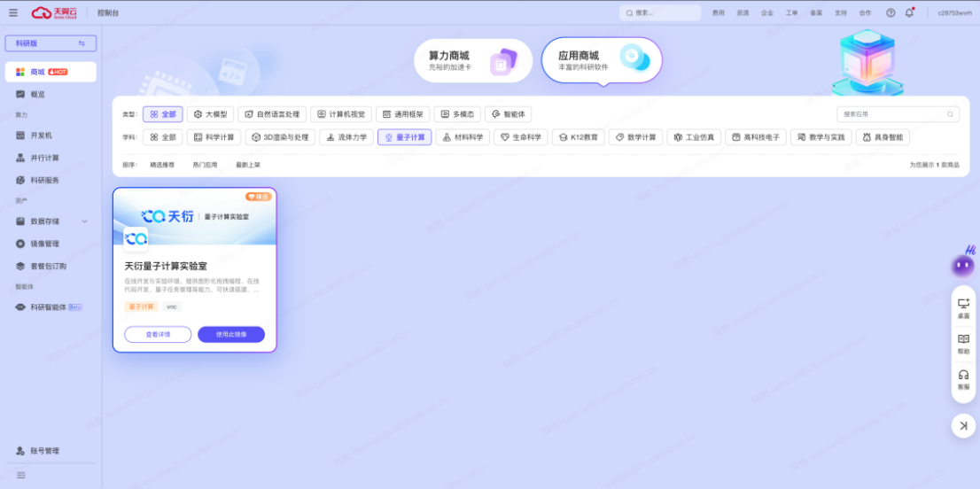Open the c28753wvrh account menu
The height and width of the screenshot is (489, 980).
[954, 12]
